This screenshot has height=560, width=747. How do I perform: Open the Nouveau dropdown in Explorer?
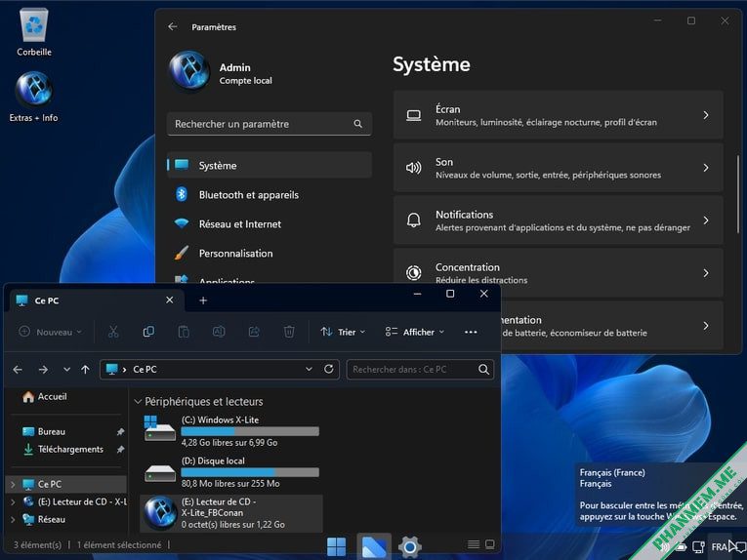(x=50, y=332)
